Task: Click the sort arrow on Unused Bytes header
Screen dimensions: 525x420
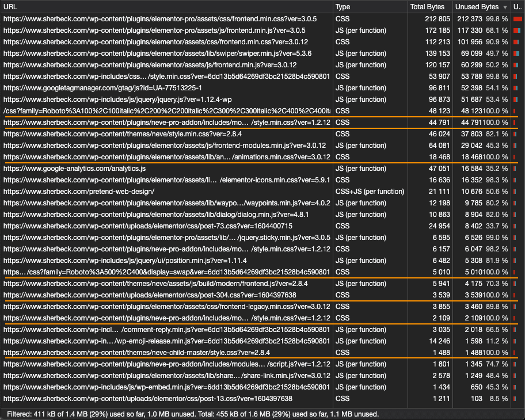Action: [x=505, y=7]
